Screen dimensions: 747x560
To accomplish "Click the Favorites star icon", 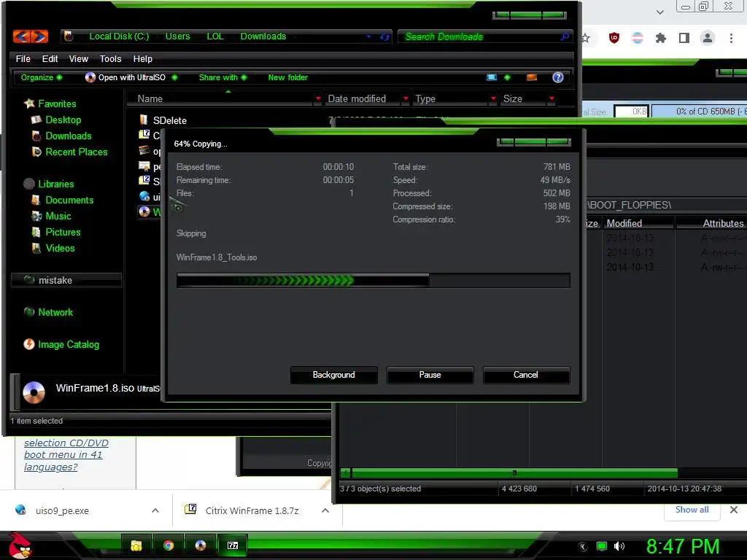I will pos(29,104).
